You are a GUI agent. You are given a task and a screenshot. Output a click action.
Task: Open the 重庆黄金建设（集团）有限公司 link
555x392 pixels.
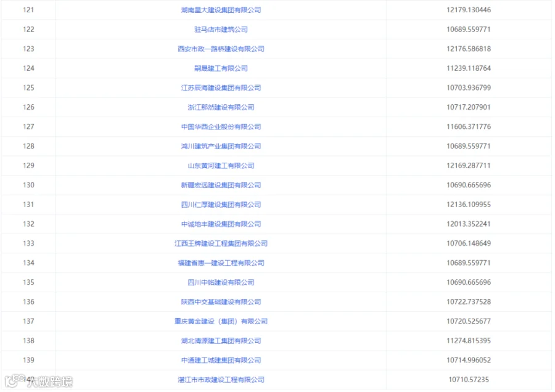221,321
